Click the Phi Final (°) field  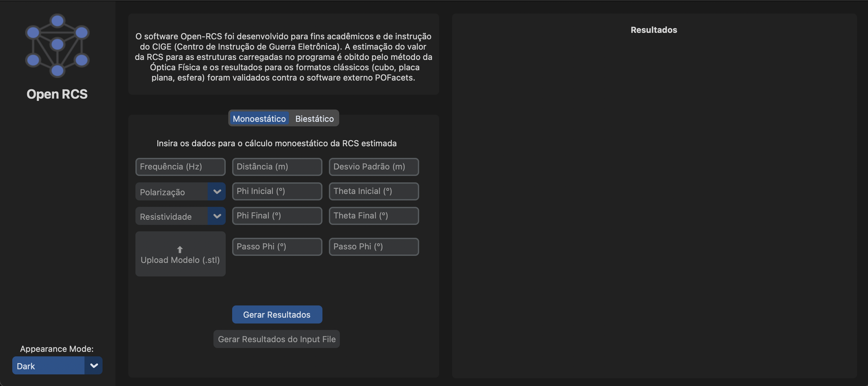(277, 216)
